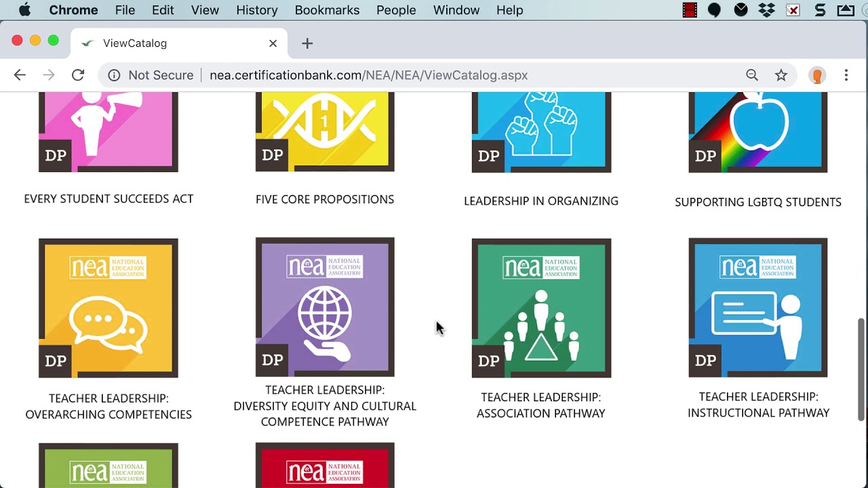Screen dimensions: 868x488
Task: Click the Leadership in Organizing title
Action: click(541, 201)
